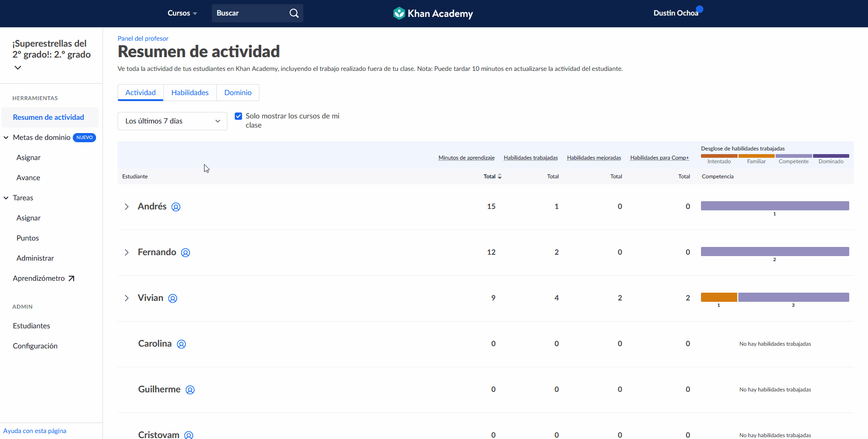Click the sort arrows on Minutos Total

pyautogui.click(x=500, y=177)
